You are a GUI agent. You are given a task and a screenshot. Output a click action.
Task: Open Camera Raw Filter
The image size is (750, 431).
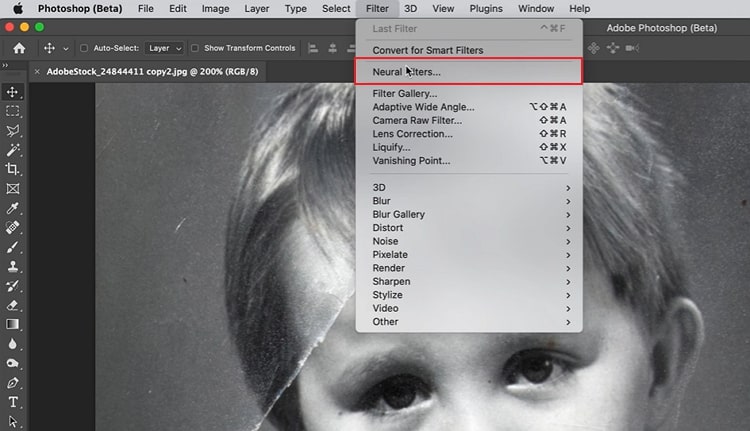[469, 120]
